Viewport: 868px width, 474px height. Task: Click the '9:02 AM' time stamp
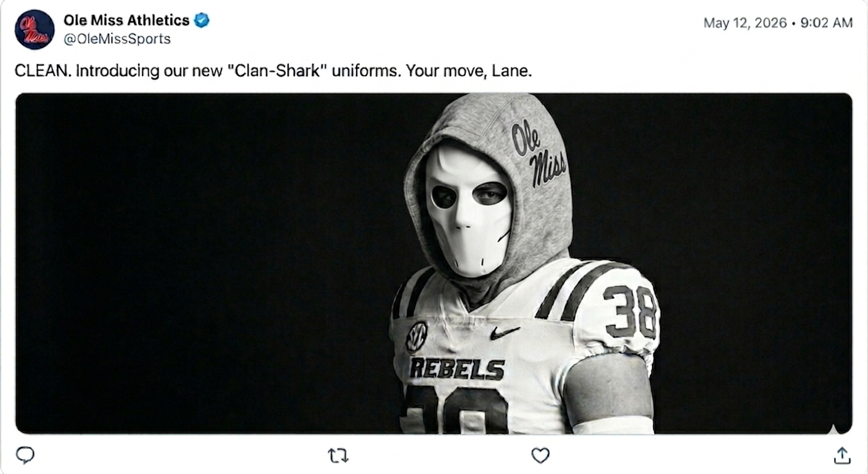826,23
